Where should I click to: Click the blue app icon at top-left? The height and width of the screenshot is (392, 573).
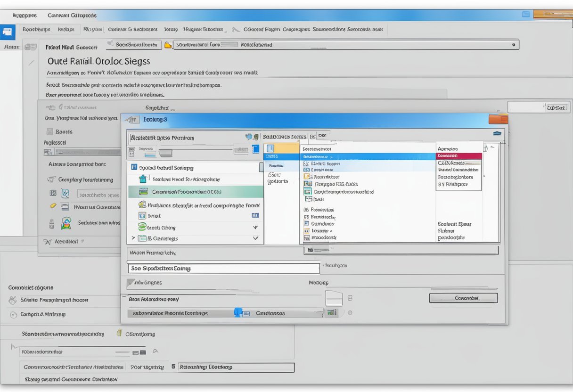click(x=8, y=32)
